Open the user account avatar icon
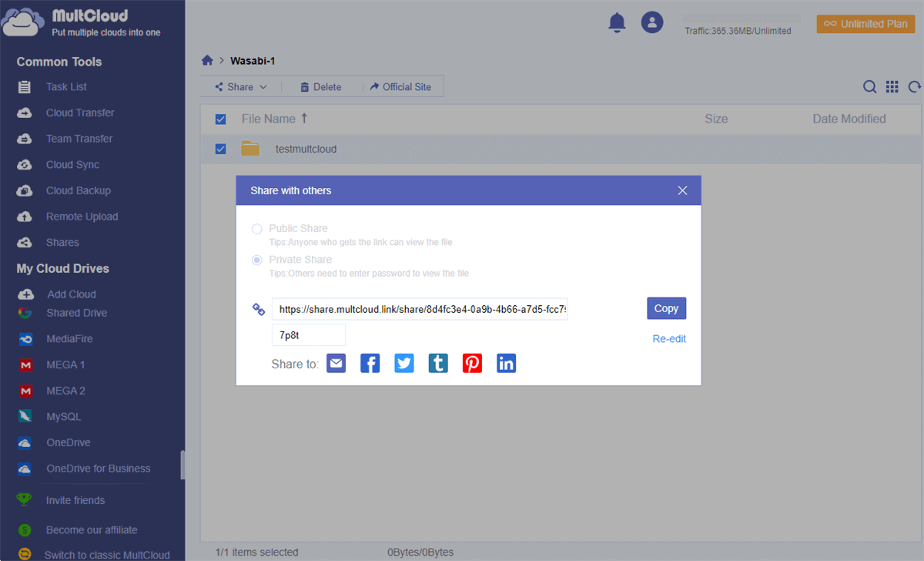 point(652,22)
